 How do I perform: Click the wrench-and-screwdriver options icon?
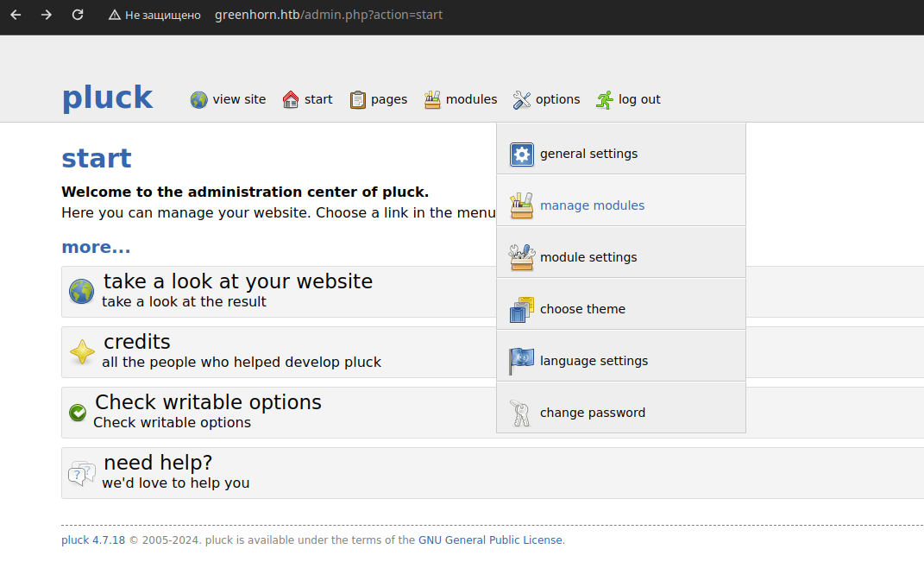coord(521,99)
